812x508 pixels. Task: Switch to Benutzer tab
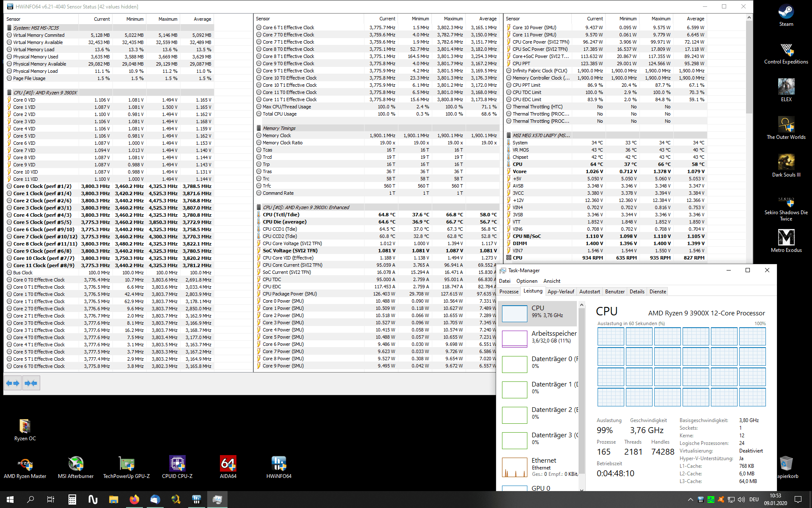tap(614, 292)
